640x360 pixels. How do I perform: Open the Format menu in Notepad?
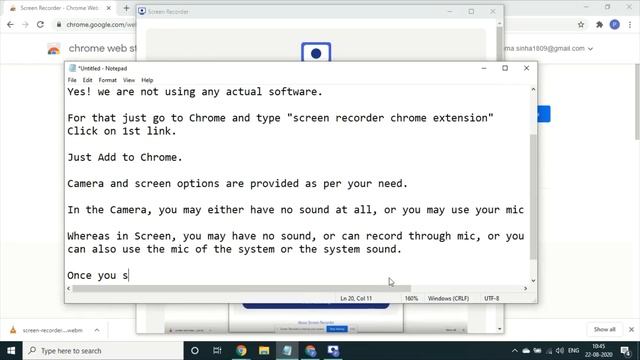(107, 80)
